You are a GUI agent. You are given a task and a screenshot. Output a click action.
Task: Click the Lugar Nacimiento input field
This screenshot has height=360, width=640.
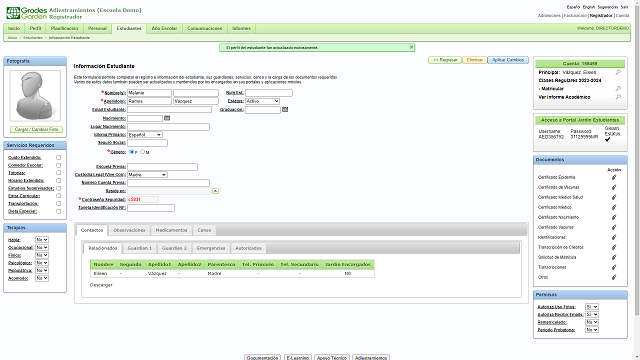168,127
